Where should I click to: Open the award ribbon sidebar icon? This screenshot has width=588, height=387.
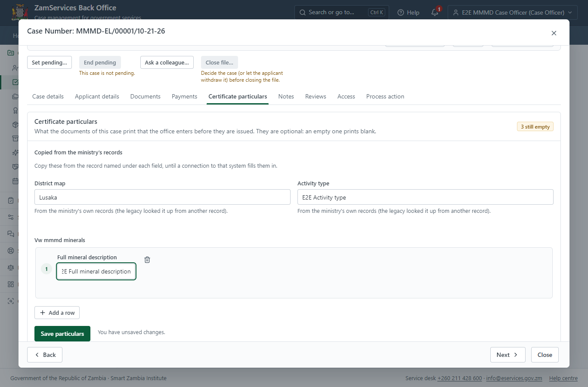tap(15, 111)
